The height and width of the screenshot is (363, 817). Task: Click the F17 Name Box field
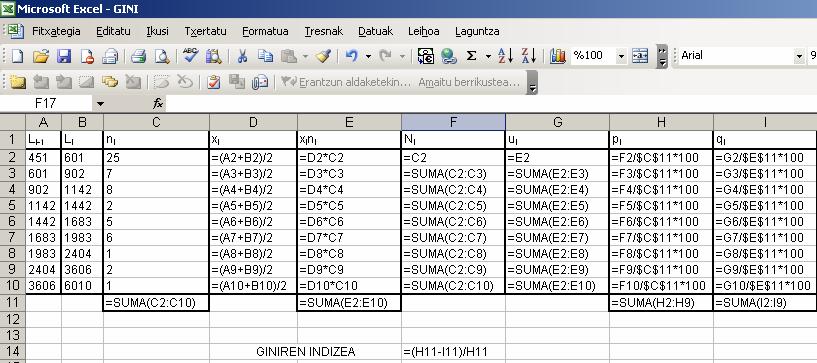coord(46,104)
